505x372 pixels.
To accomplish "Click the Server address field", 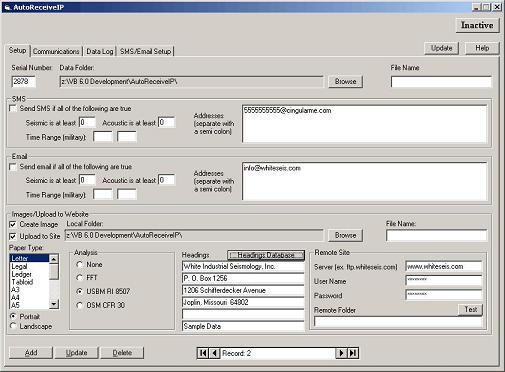I will click(x=444, y=266).
